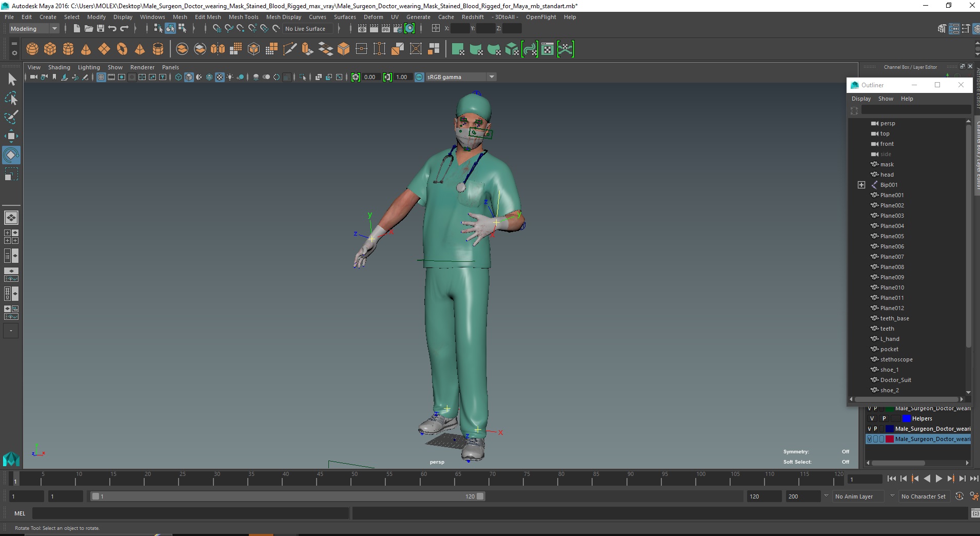Screen dimensions: 980x536
Task: Click the New Scene icon
Action: click(76, 29)
